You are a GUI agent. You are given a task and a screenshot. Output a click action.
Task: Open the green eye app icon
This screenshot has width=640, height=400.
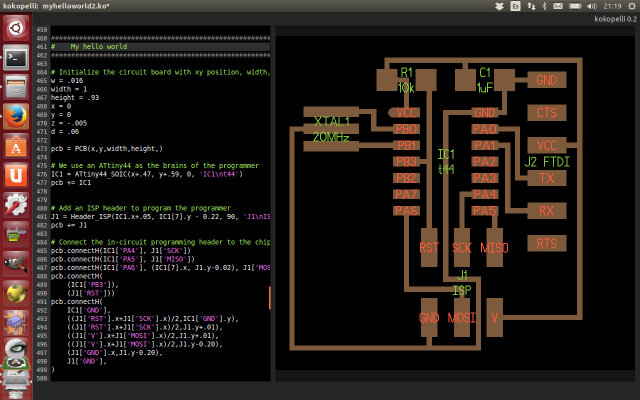(x=16, y=349)
